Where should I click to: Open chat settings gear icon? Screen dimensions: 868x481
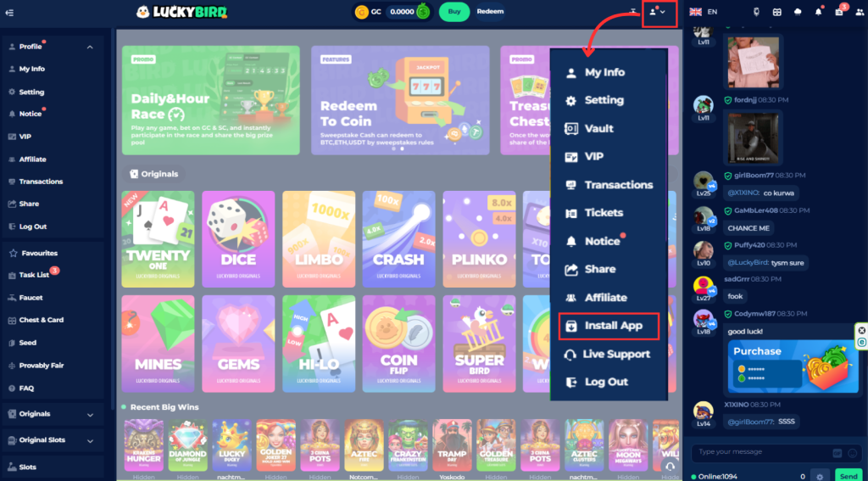coord(820,476)
